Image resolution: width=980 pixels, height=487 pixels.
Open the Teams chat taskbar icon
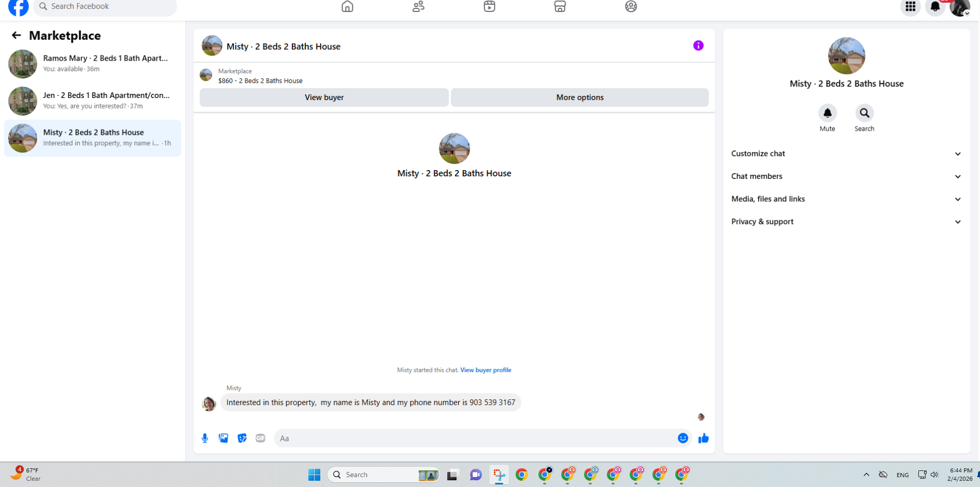coord(476,475)
